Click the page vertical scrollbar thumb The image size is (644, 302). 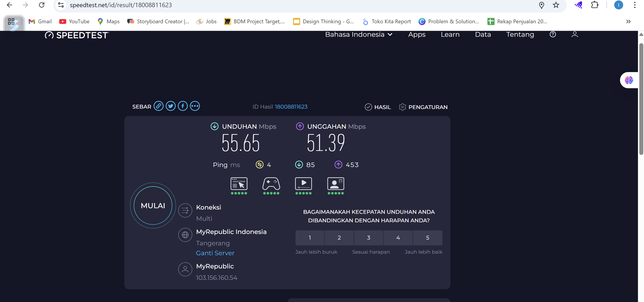(641, 99)
